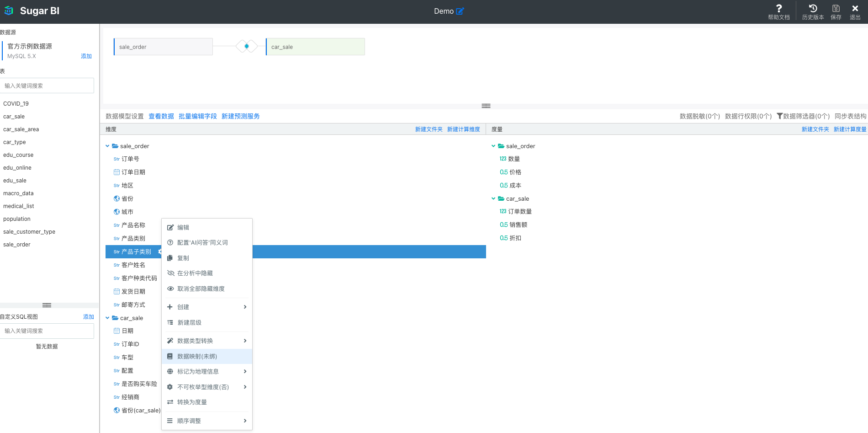
Task: Click the 123 type icon beside 订单数量
Action: [503, 211]
